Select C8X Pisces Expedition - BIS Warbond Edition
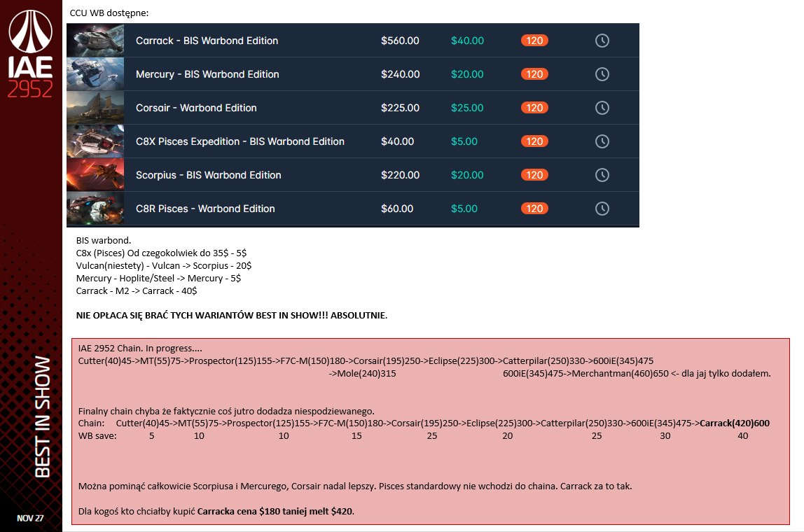Screen dimensions: 804x532 [x=240, y=141]
